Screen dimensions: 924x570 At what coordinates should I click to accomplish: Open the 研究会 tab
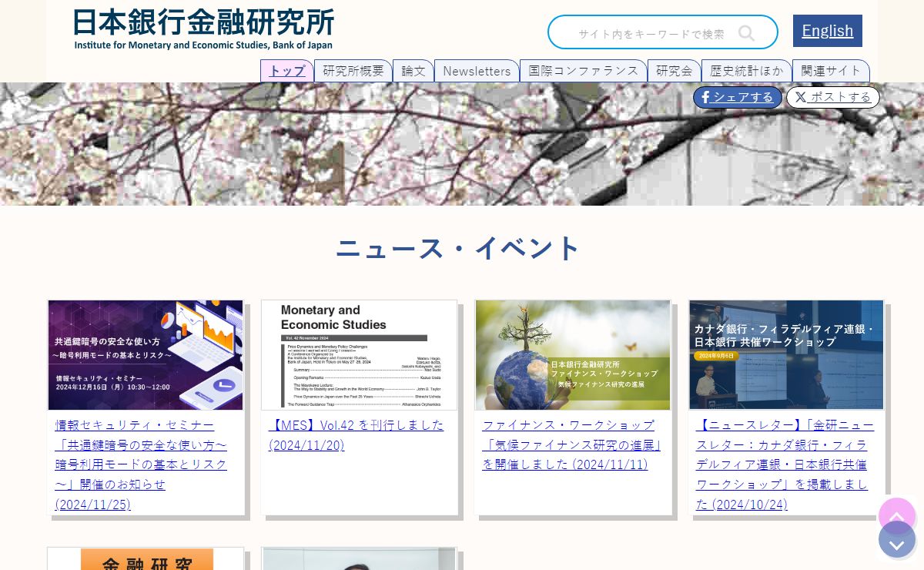tap(675, 71)
